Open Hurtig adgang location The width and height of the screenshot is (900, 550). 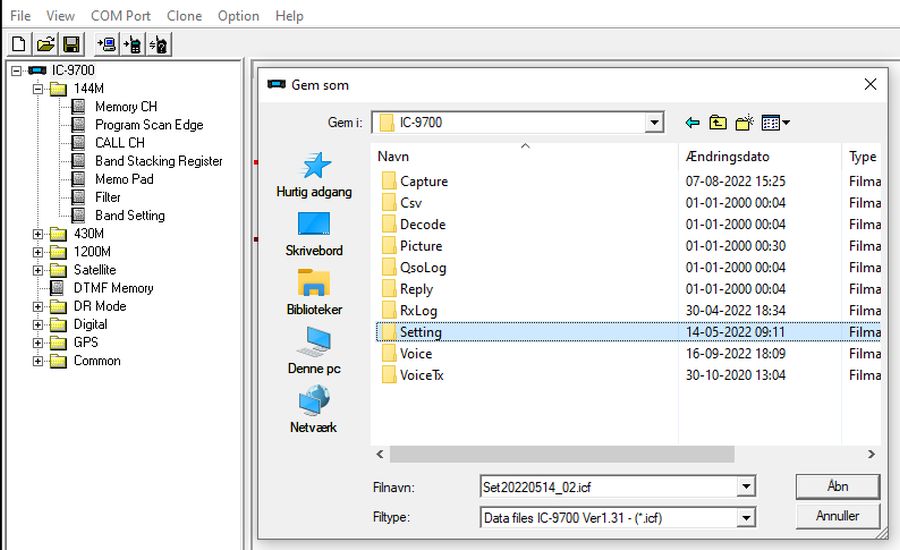click(314, 175)
